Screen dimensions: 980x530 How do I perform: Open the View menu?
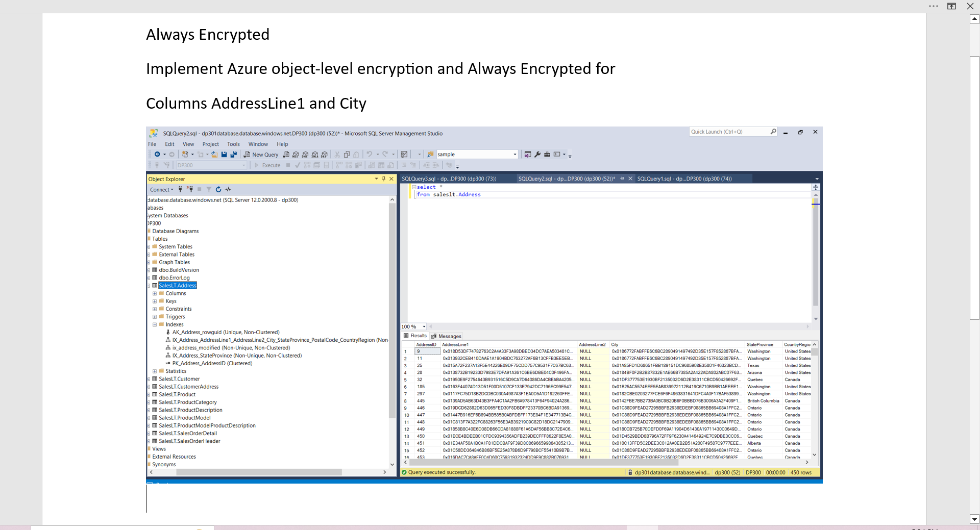coord(188,144)
